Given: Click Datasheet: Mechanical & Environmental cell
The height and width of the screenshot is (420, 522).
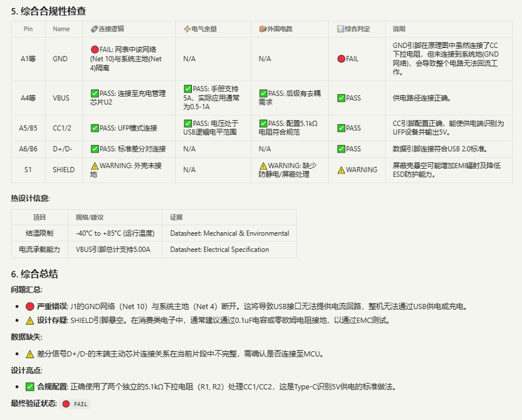Looking at the screenshot, I should (229, 233).
